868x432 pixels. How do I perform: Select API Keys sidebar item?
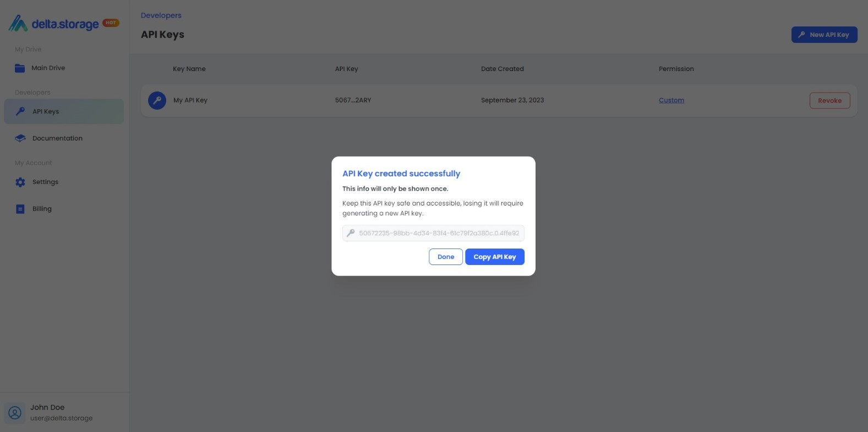[x=64, y=111]
